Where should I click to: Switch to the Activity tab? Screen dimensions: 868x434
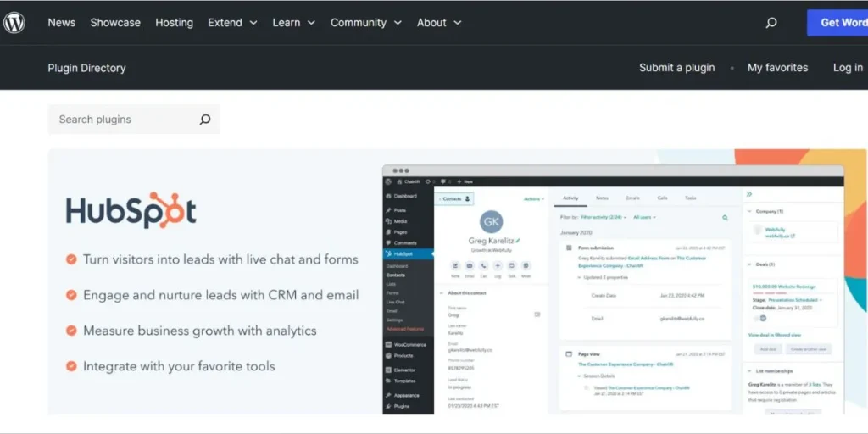tap(570, 198)
